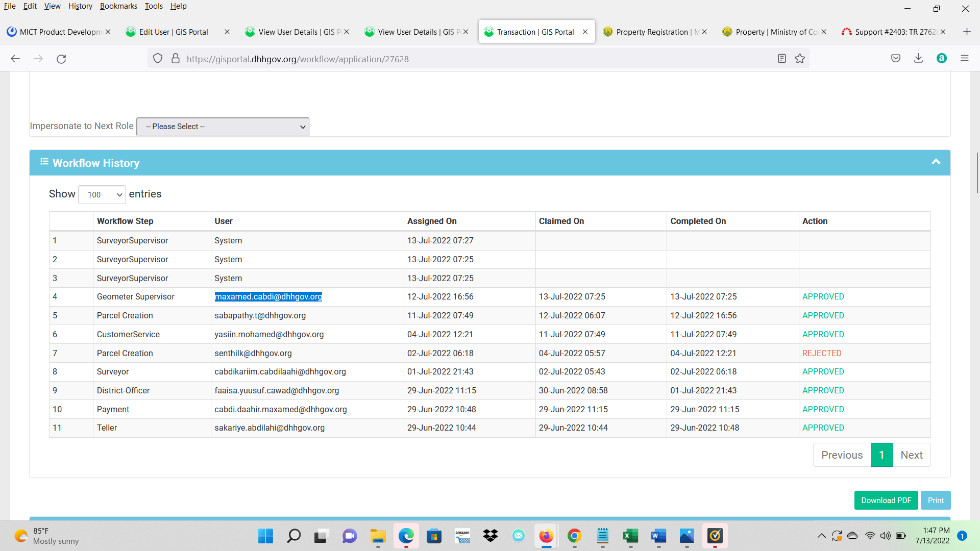Screen dimensions: 980x551
Task: Go to the Previous page of entries
Action: [842, 455]
